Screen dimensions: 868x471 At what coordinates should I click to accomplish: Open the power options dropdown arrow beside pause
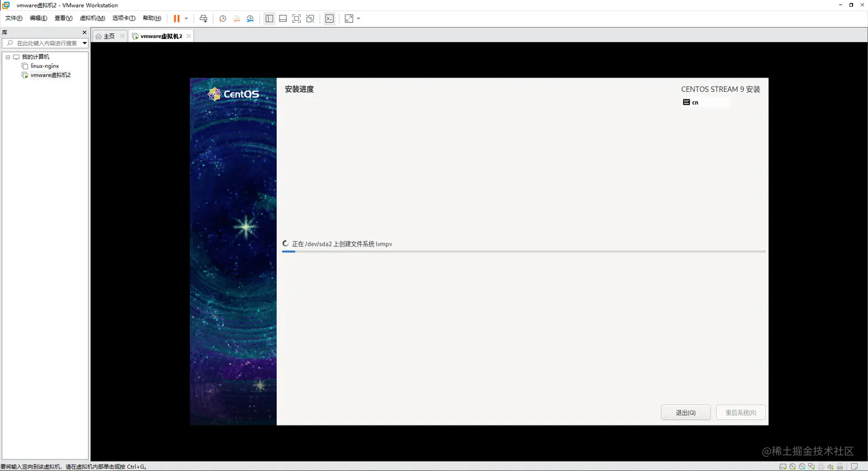(186, 18)
